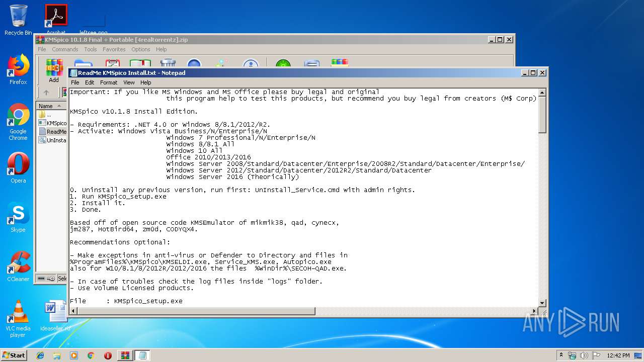Open Windows Media Player from the taskbar

point(74,355)
